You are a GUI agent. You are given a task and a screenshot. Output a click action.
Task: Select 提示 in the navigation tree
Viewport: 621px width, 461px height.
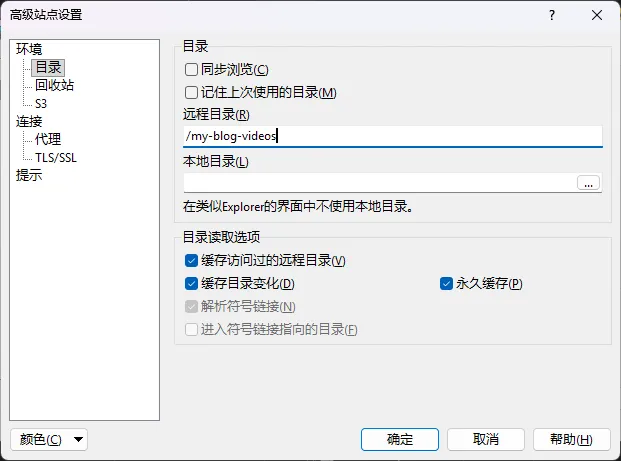click(x=29, y=175)
